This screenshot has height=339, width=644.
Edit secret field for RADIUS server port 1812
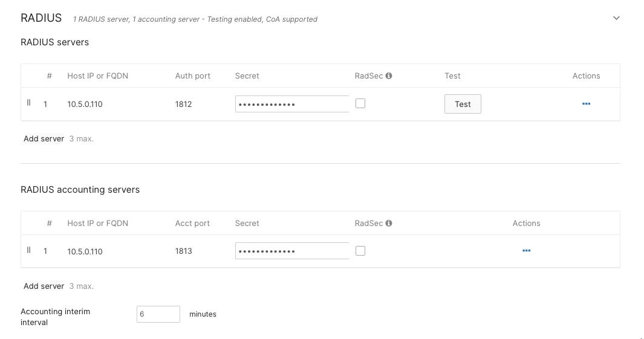(x=292, y=104)
